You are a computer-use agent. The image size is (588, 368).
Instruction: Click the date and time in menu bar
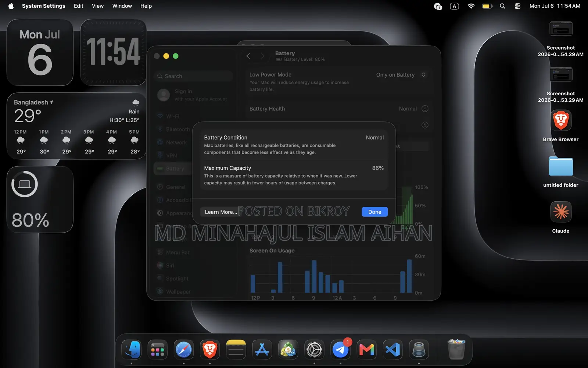point(555,6)
